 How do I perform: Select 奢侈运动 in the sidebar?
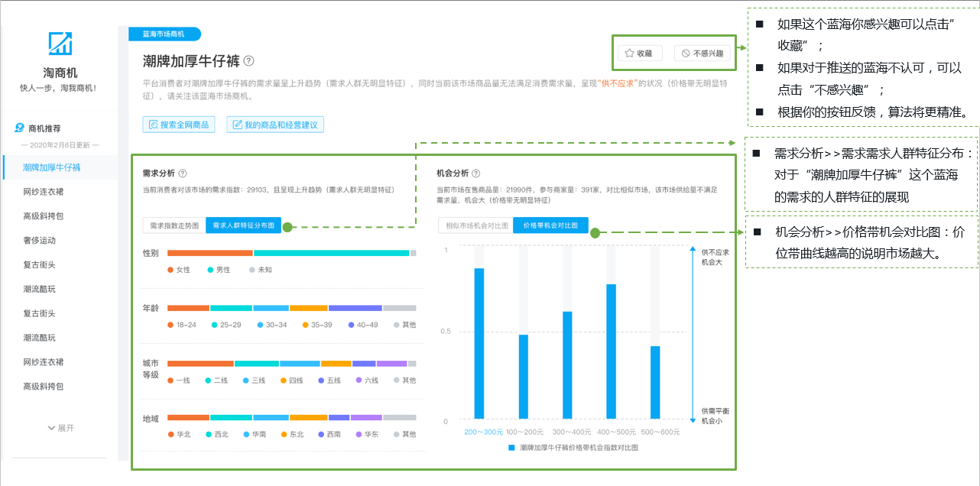point(40,240)
